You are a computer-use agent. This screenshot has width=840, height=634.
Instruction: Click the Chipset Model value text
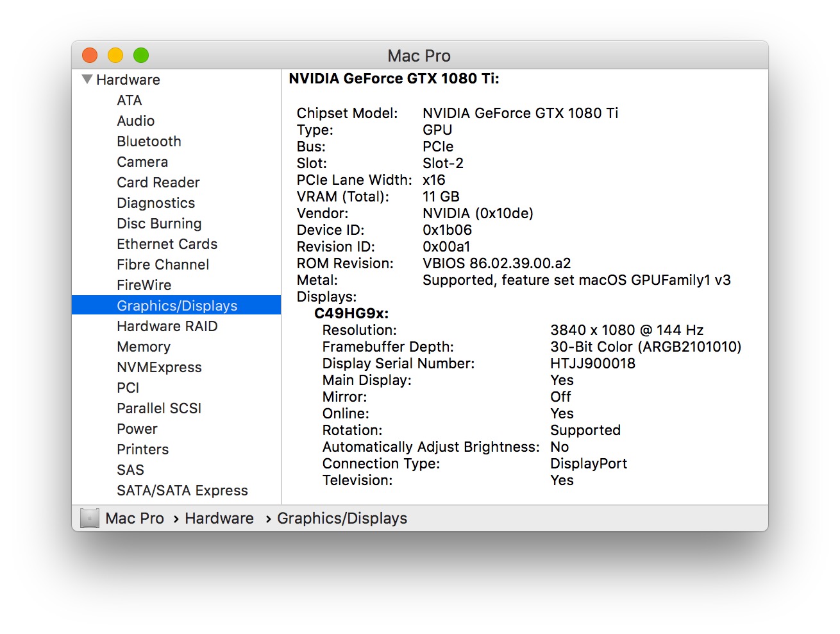click(521, 114)
